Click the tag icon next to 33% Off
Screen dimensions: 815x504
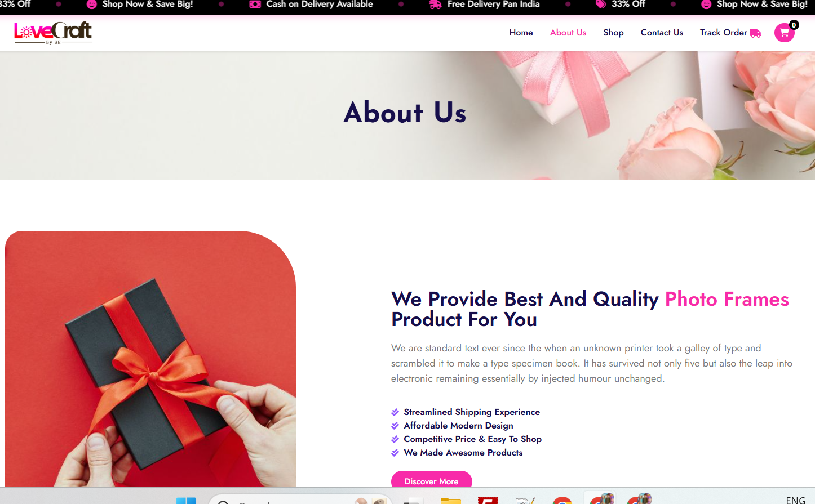[x=601, y=4]
